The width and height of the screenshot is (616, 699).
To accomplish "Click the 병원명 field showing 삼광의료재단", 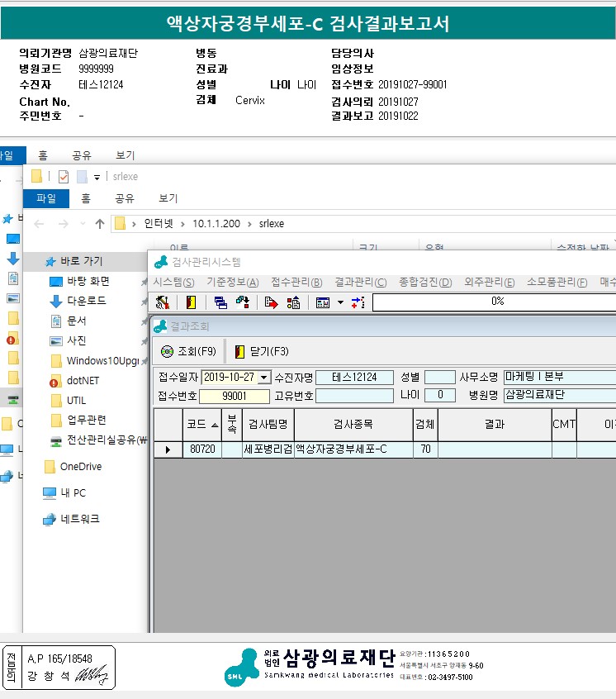I will pyautogui.click(x=560, y=395).
